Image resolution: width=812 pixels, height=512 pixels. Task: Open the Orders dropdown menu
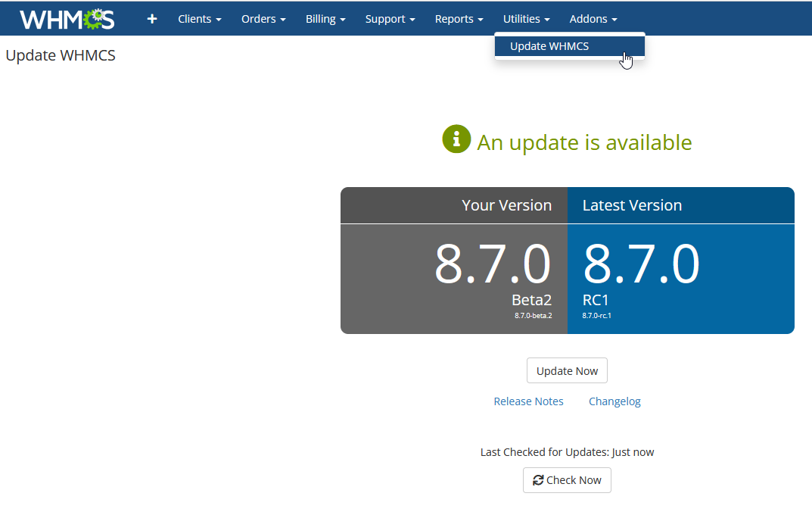tap(263, 19)
